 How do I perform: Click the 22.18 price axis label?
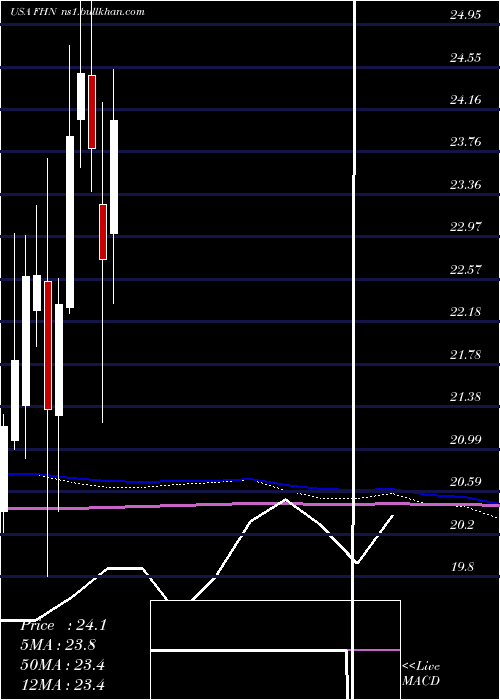466,311
